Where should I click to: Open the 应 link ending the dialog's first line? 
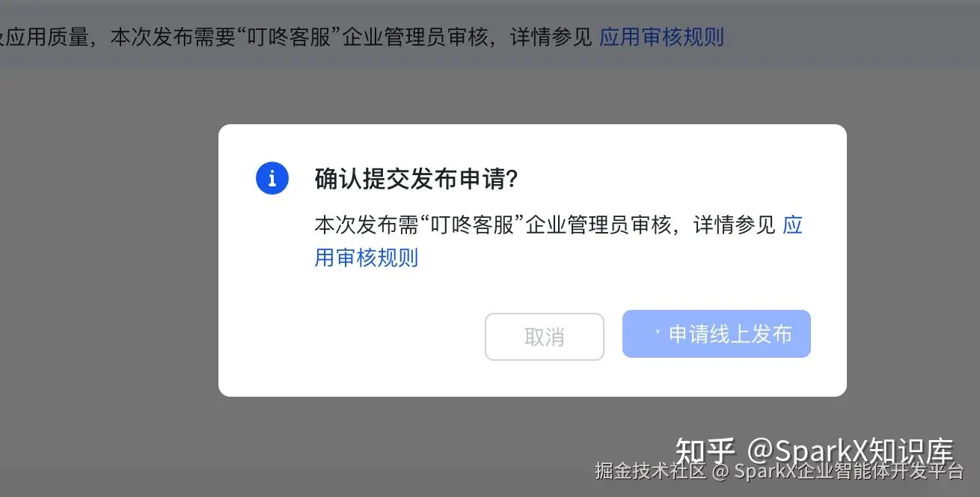793,225
